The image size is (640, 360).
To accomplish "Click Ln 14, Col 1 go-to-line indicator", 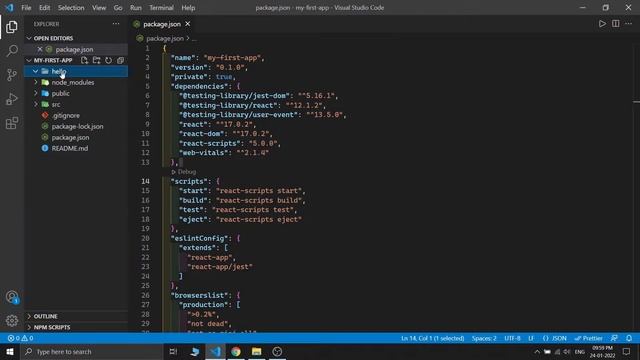I will pyautogui.click(x=433, y=338).
